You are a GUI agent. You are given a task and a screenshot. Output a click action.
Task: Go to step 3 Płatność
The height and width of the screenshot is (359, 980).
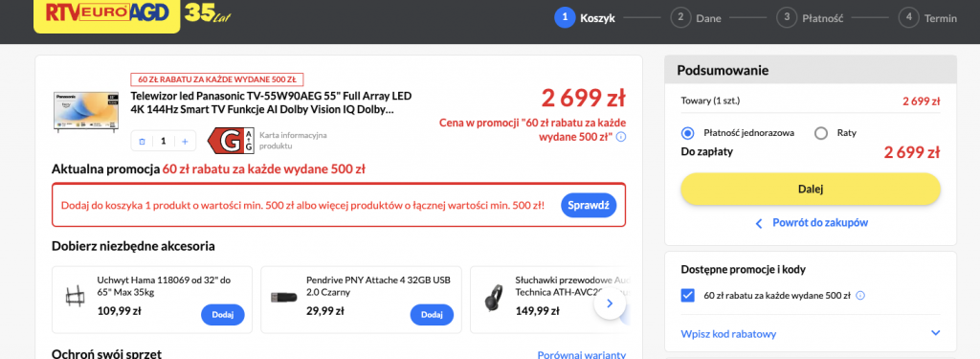810,17
